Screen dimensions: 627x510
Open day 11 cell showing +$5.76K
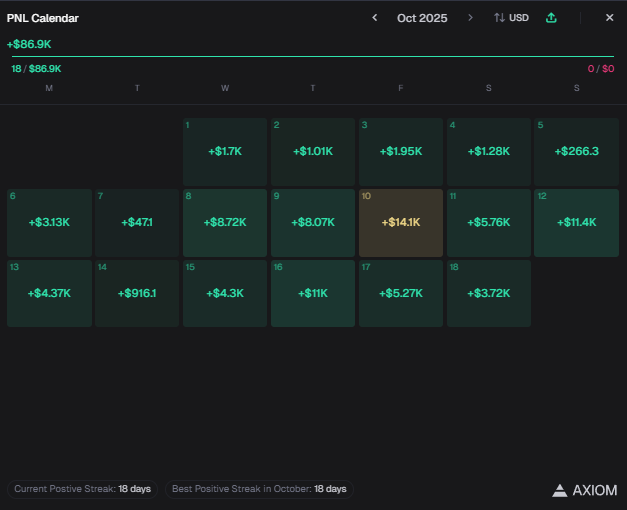[489, 223]
